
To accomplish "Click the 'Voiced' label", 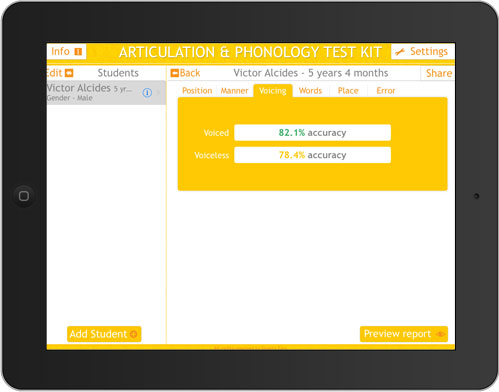I will (x=216, y=133).
